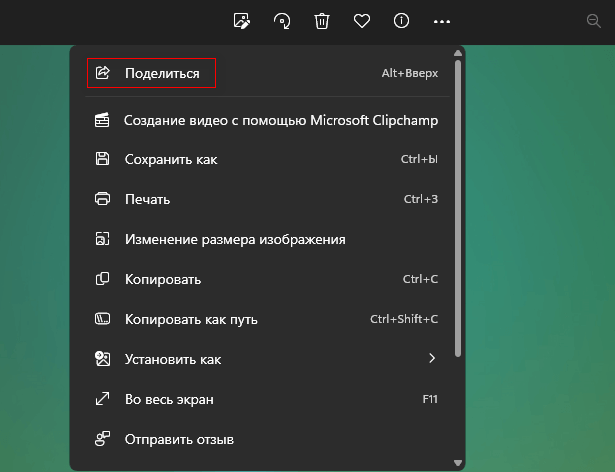Switch to Во весь экран mode

(x=267, y=399)
